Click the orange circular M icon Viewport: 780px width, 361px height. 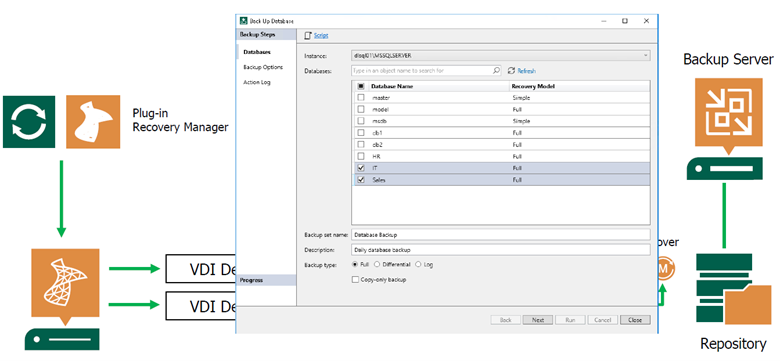665,268
